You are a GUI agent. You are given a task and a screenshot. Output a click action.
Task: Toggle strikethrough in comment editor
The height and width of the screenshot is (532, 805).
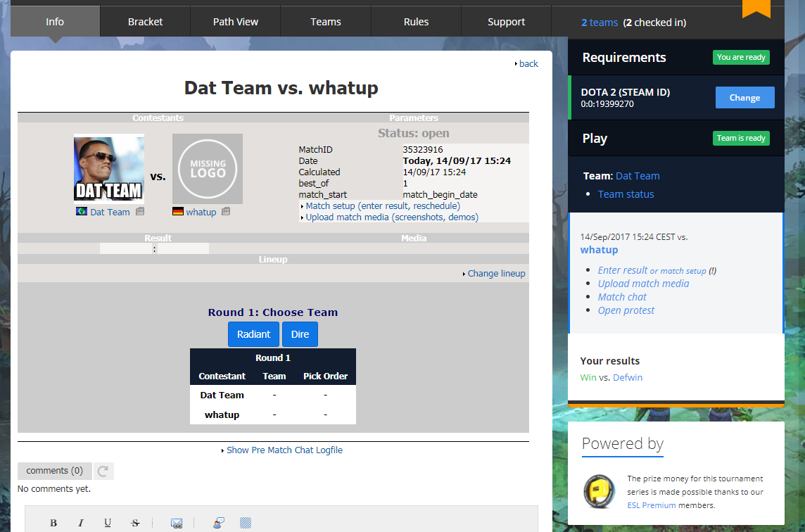[x=135, y=523]
